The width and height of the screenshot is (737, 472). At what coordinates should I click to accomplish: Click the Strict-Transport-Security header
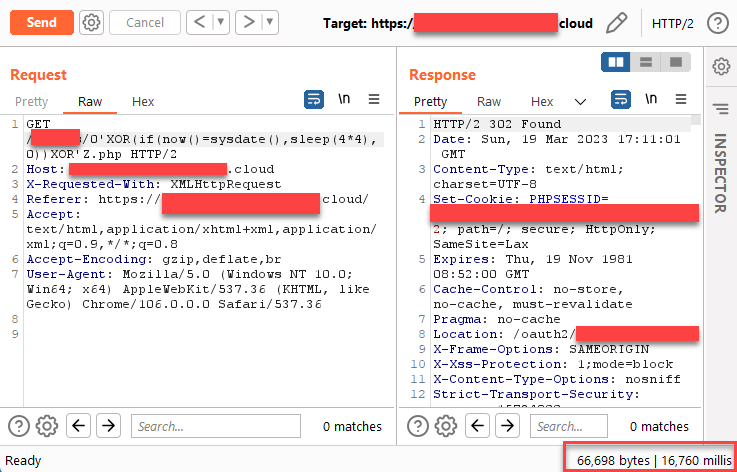536,394
